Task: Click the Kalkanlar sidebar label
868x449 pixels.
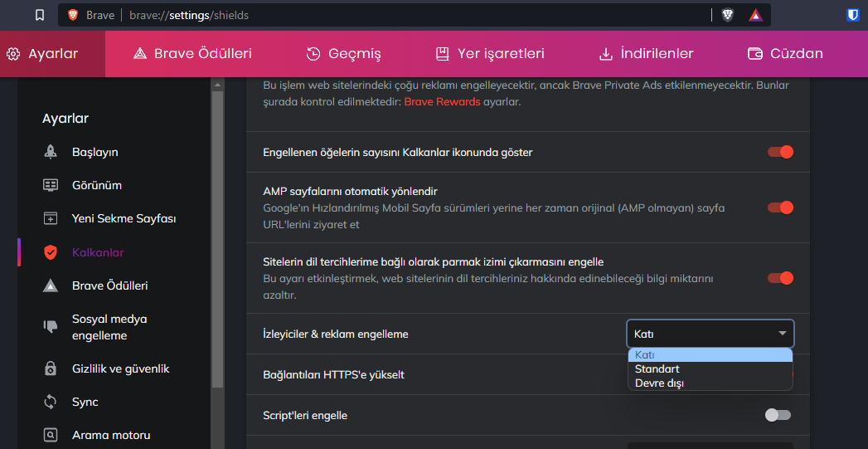Action: (98, 252)
